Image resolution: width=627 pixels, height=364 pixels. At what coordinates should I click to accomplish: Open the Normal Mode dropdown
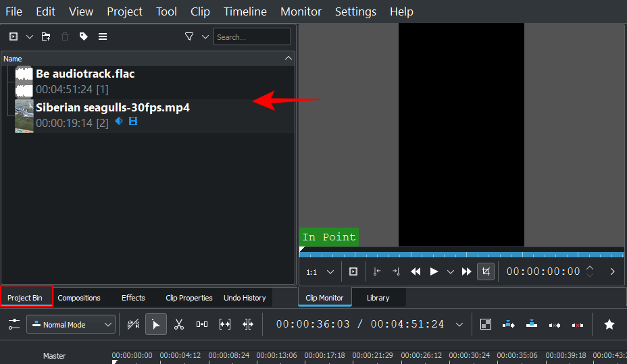point(71,324)
